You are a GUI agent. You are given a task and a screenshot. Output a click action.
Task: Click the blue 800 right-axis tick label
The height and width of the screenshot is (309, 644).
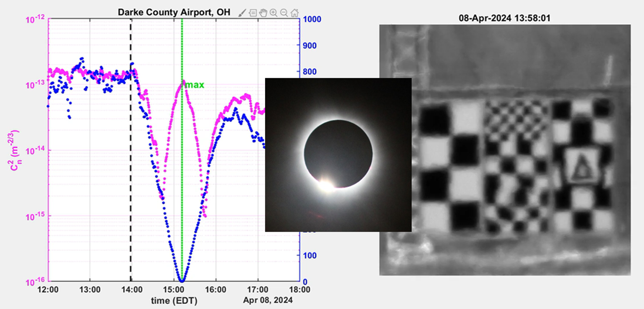click(310, 72)
